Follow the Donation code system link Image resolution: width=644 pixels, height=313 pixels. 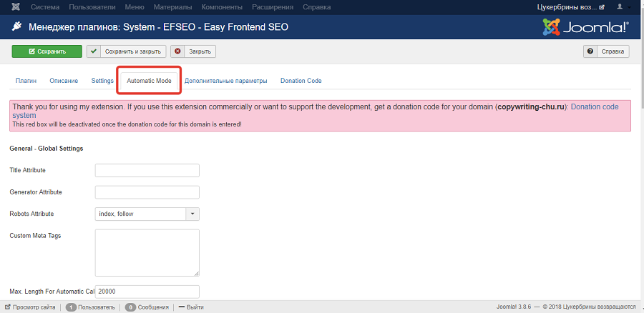[x=594, y=106]
